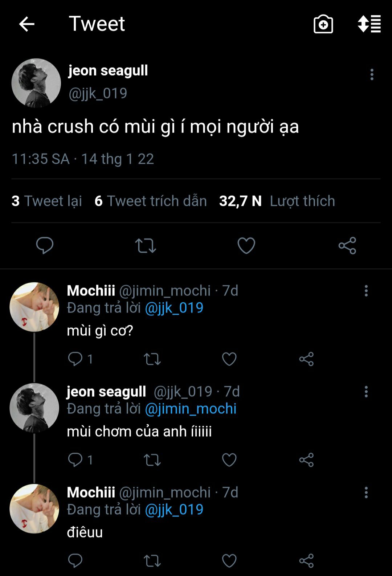Image resolution: width=392 pixels, height=576 pixels.
Task: Retweet the "mùi chơm của anh" reply
Action: [x=152, y=460]
